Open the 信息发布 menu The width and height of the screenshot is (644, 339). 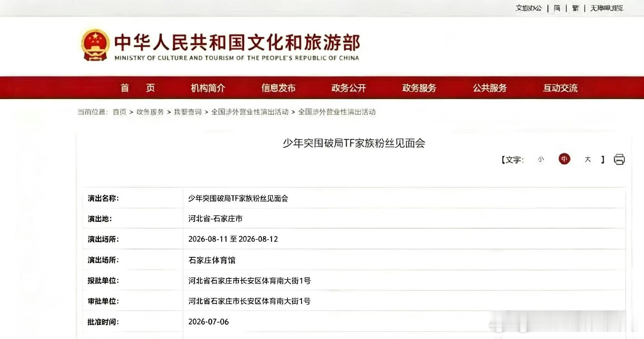pos(279,88)
